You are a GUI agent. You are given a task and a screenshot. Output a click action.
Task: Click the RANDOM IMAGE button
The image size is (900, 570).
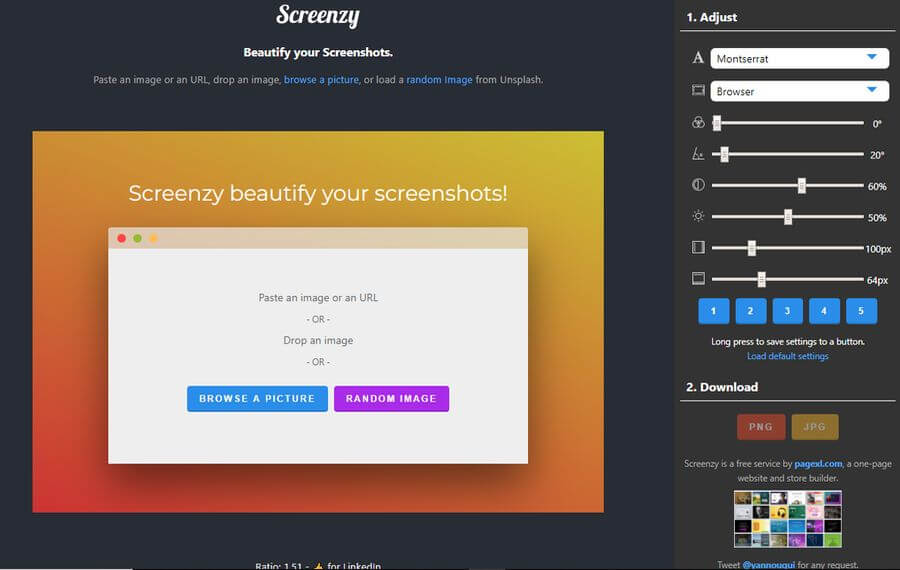click(391, 398)
